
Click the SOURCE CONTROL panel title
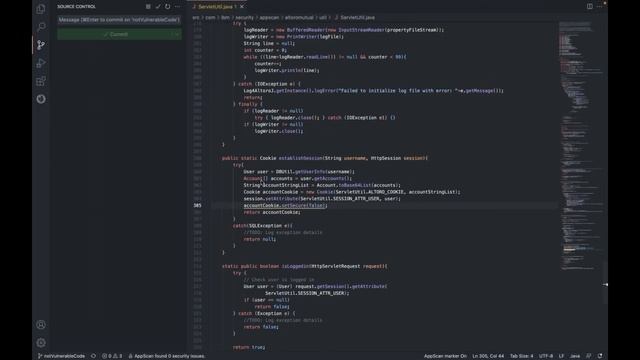click(76, 7)
